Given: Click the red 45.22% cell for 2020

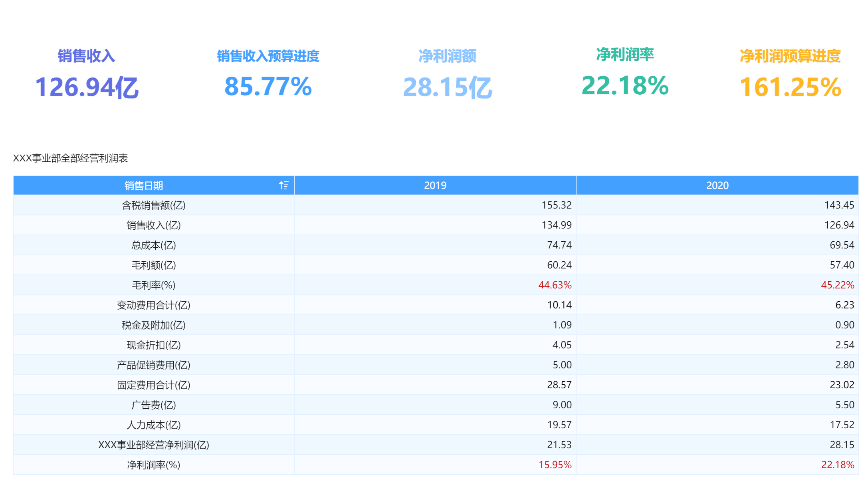Looking at the screenshot, I should (x=837, y=285).
